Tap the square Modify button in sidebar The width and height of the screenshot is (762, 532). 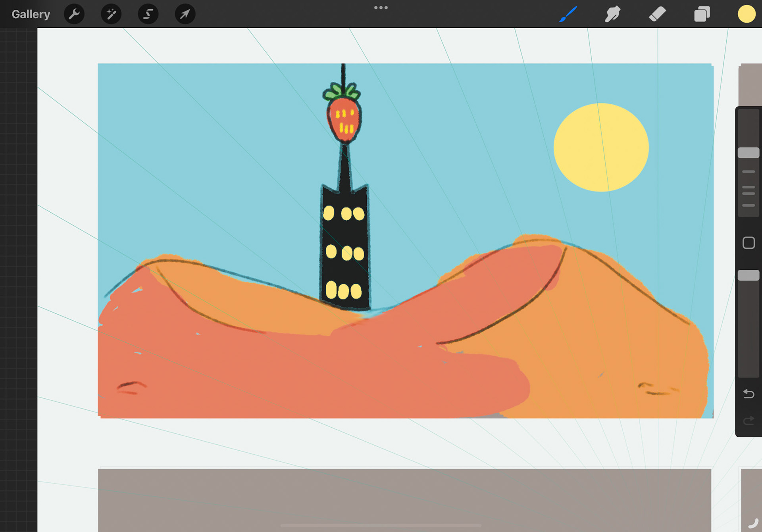click(749, 243)
